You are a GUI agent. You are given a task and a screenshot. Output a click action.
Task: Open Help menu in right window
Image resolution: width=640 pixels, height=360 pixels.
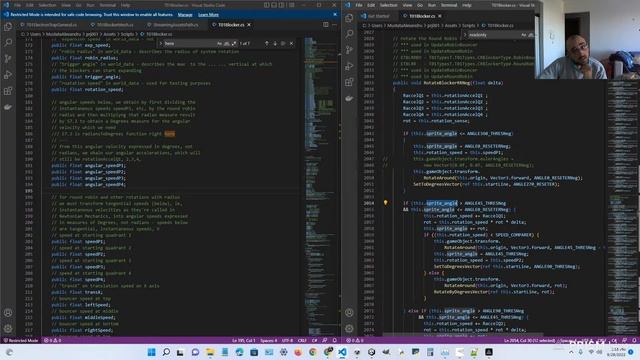click(x=467, y=5)
